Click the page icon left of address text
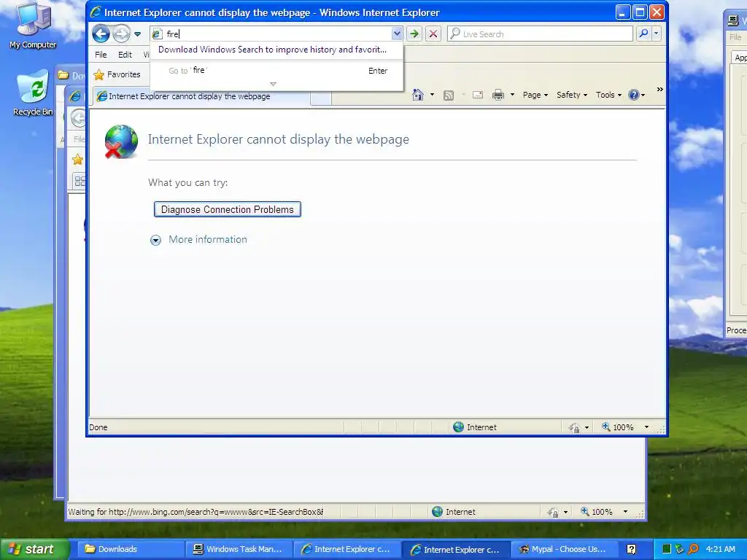The image size is (747, 560). click(x=157, y=34)
